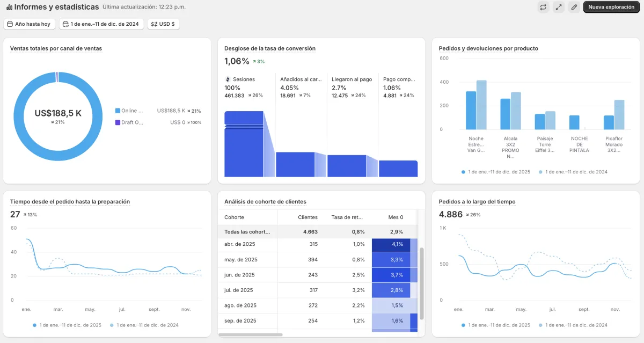This screenshot has width=644, height=343.
Task: Select the sep. de 2025 cohort row
Action: tap(318, 321)
